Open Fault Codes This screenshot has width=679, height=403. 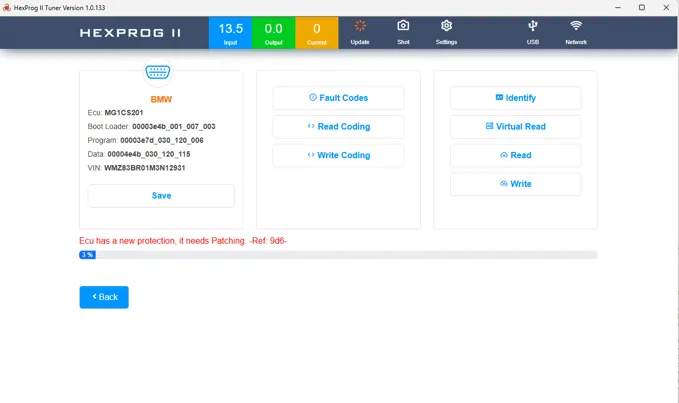click(338, 98)
